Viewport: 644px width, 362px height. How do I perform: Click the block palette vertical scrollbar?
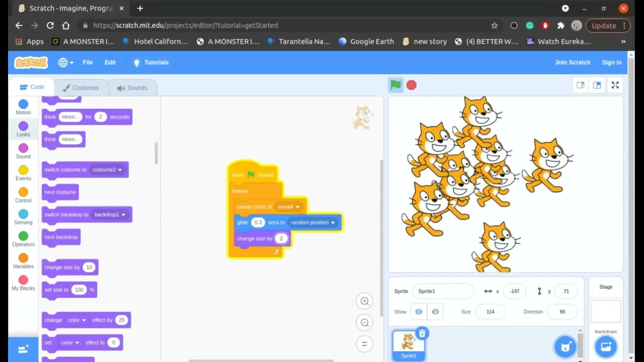click(x=156, y=153)
